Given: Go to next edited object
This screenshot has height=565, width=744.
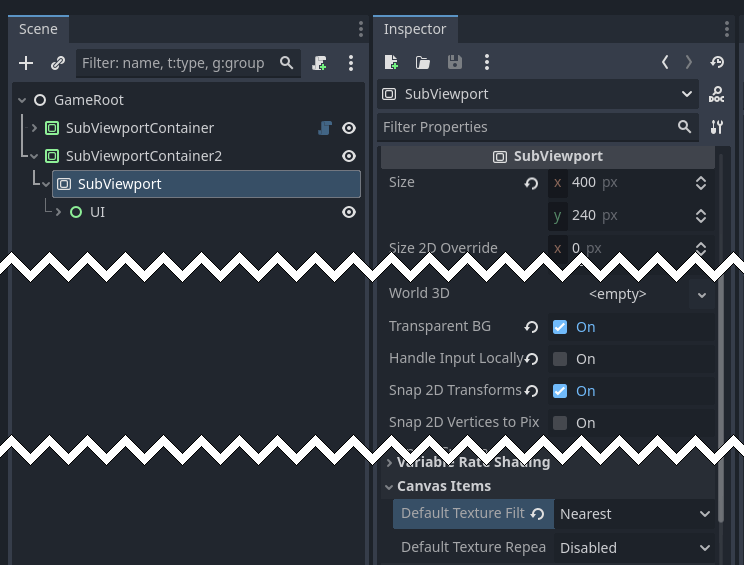Looking at the screenshot, I should tap(689, 62).
